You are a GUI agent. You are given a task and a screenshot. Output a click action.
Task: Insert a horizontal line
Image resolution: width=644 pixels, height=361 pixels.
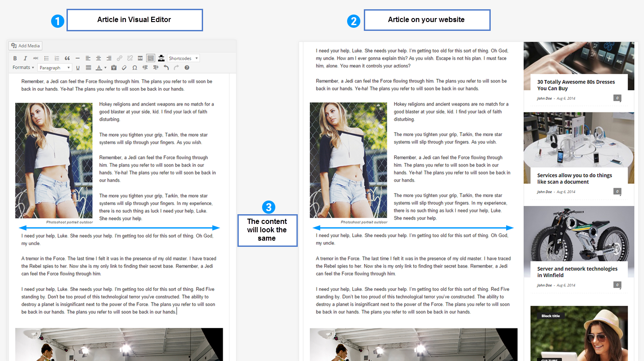point(78,58)
